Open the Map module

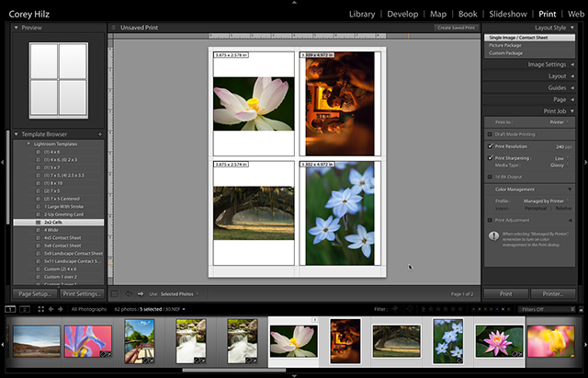click(x=438, y=15)
